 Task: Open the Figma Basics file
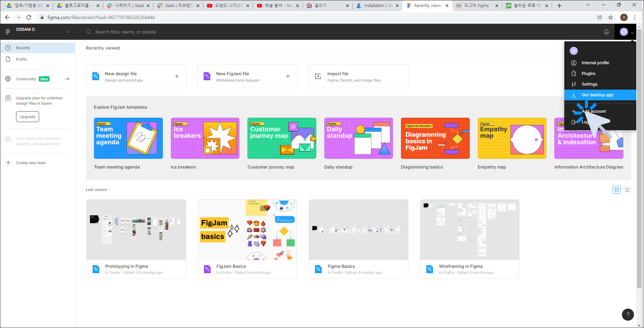point(358,239)
